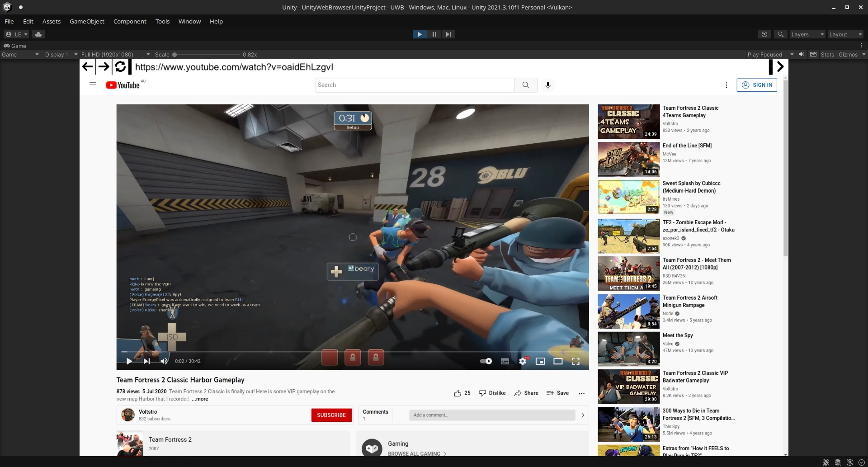
Task: Expand description with ...more link
Action: 200,399
